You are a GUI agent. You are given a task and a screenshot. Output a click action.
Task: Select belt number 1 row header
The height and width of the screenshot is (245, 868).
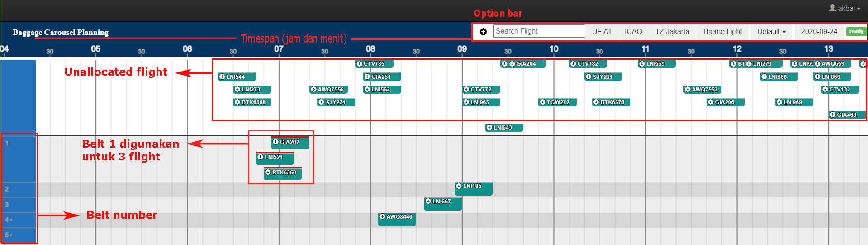(x=18, y=159)
